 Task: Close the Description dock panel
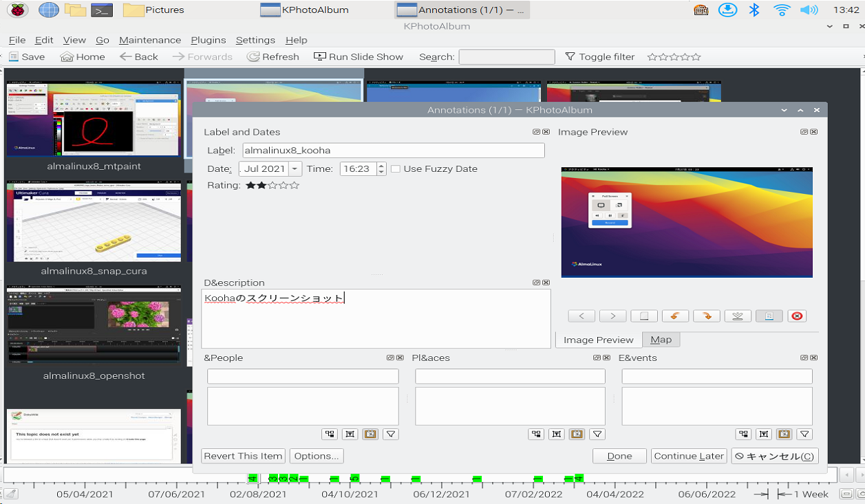[546, 283]
